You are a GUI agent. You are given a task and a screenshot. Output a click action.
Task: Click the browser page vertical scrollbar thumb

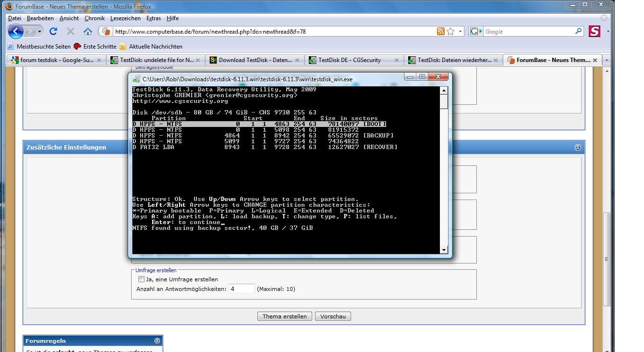tap(607, 259)
